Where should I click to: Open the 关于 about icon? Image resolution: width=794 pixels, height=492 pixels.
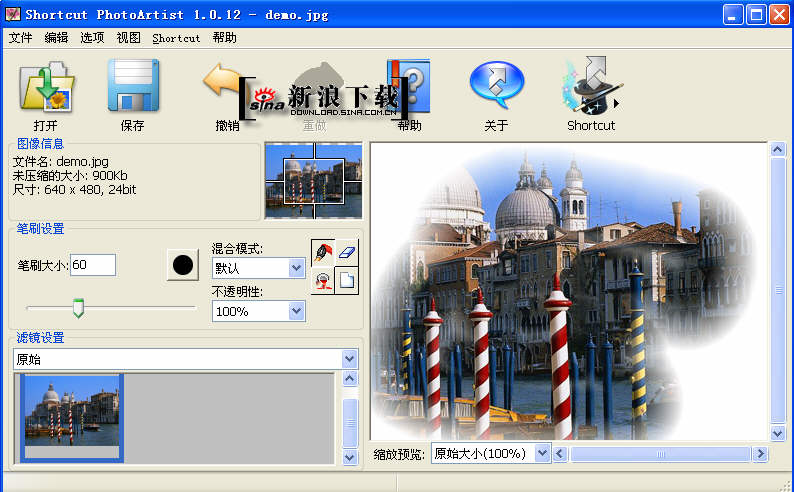coord(497,85)
